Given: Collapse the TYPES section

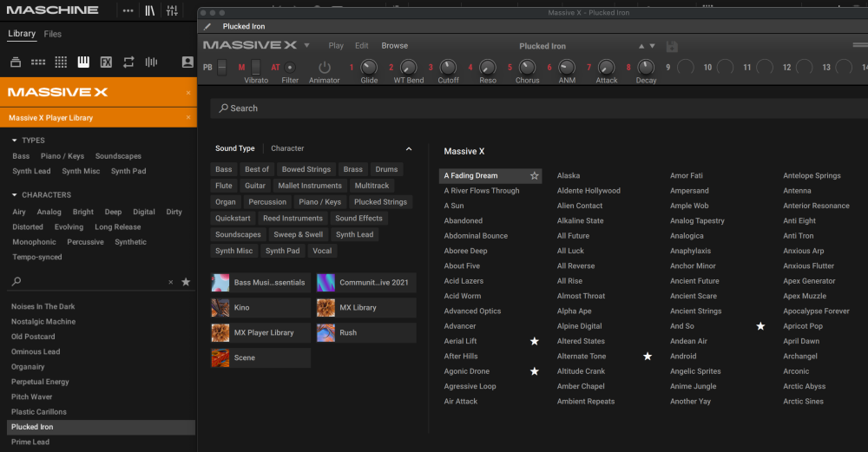Looking at the screenshot, I should 15,141.
